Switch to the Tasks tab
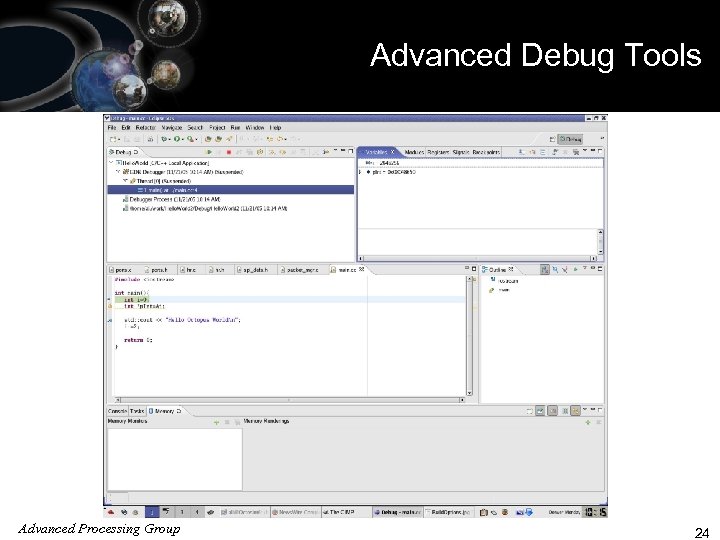 coord(137,411)
